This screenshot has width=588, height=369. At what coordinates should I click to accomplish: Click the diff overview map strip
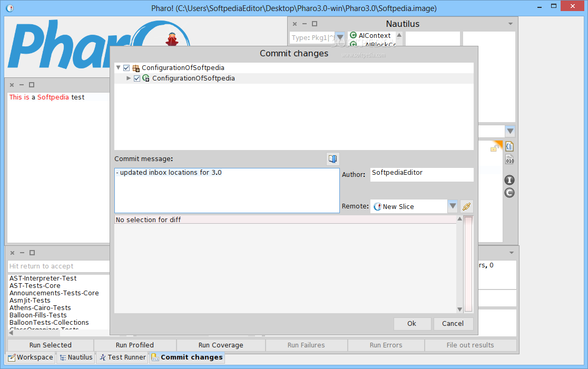468,264
